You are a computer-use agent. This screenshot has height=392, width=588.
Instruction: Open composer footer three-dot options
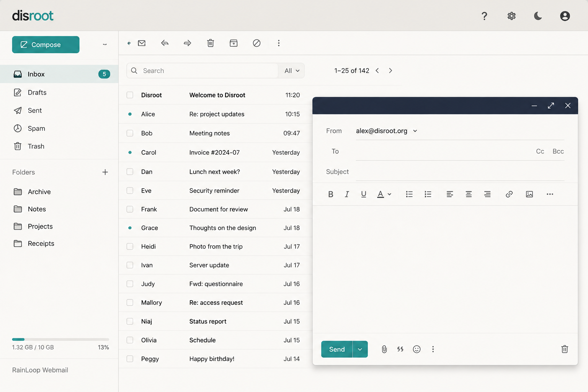433,349
